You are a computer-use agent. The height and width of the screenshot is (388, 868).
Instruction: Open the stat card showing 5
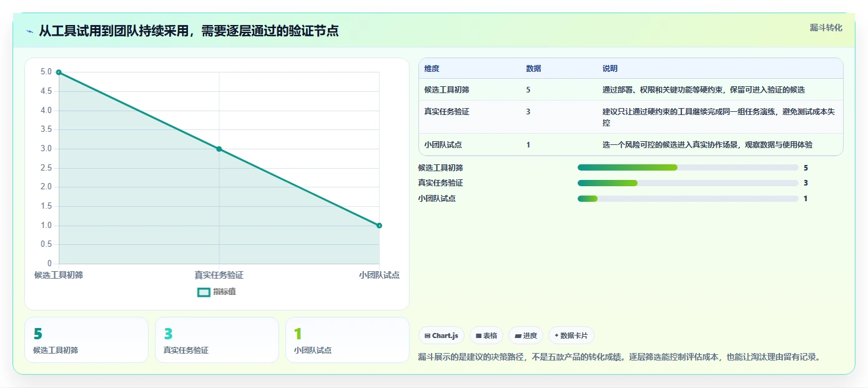tap(86, 340)
